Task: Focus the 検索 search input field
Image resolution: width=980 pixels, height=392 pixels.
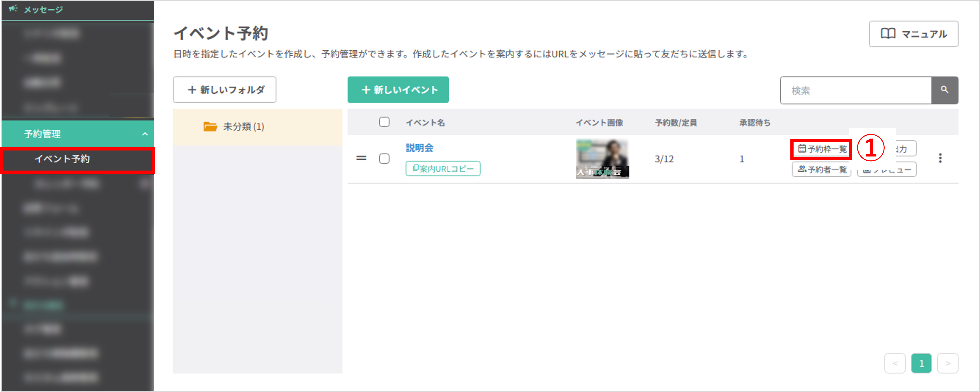Action: coord(856,91)
